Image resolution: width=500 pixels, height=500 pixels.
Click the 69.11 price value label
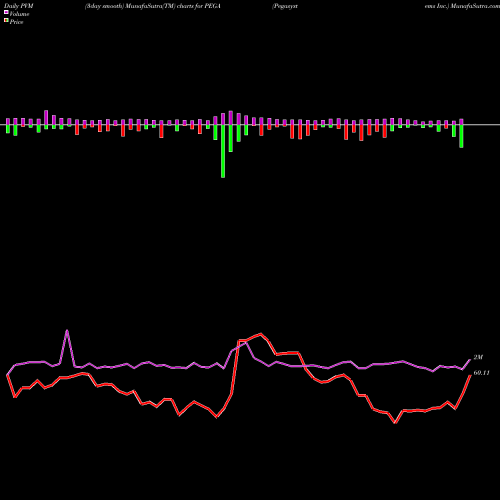click(x=481, y=373)
